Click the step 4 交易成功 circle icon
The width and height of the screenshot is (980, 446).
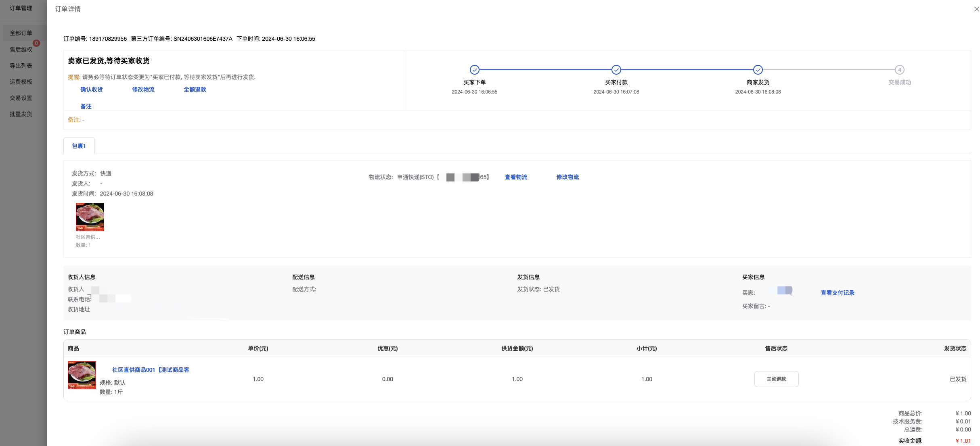coord(899,70)
